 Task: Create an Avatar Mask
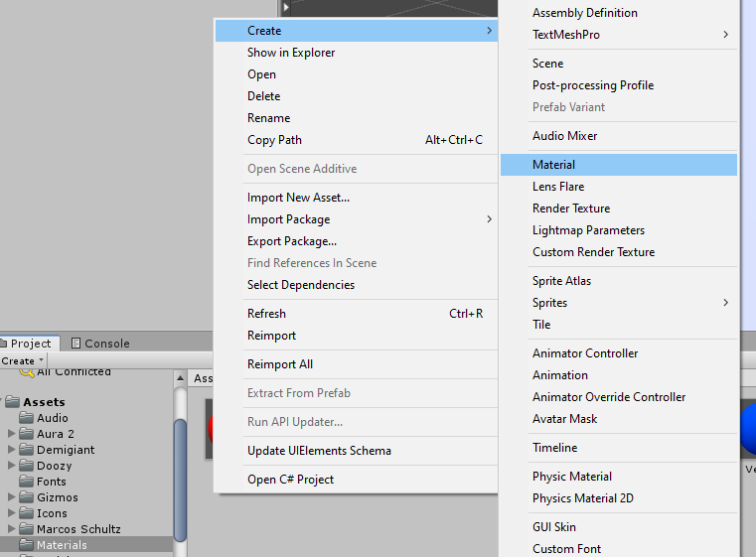[619, 419]
